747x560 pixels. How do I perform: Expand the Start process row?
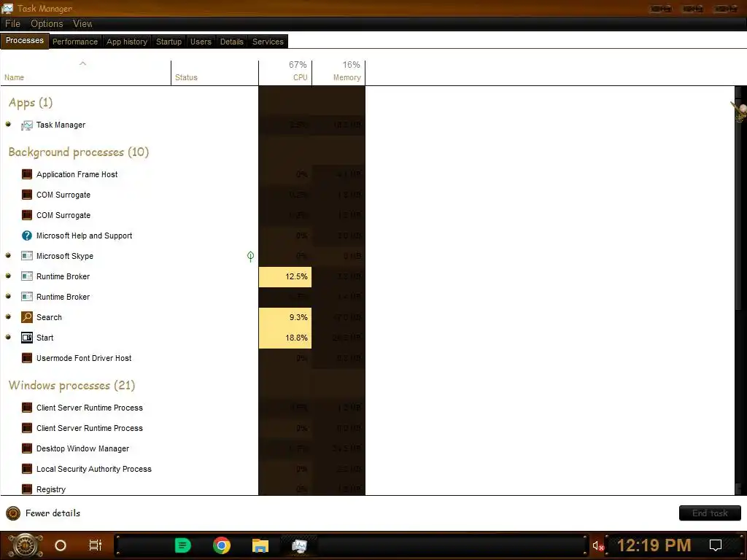8,338
